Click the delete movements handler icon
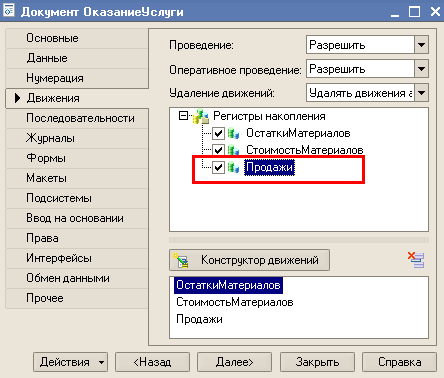The height and width of the screenshot is (378, 444). click(x=416, y=260)
